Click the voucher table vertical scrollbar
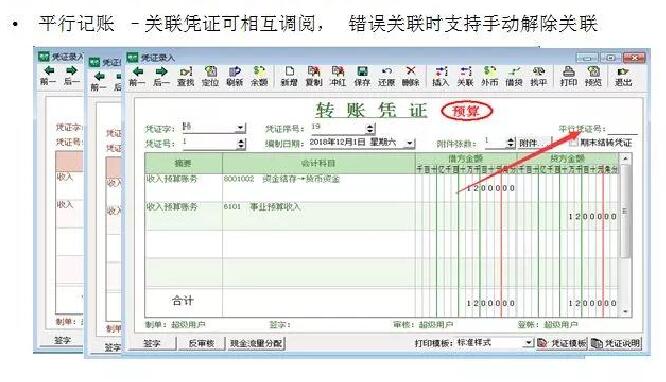 (625, 235)
